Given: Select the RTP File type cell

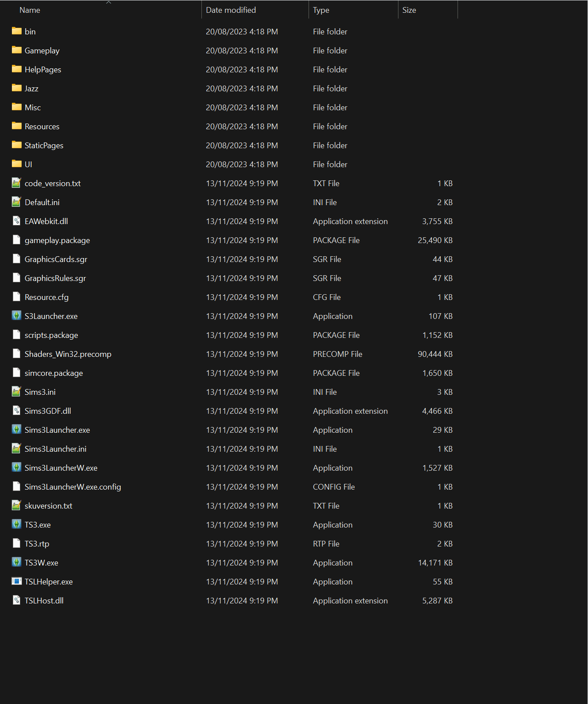Looking at the screenshot, I should coord(326,543).
